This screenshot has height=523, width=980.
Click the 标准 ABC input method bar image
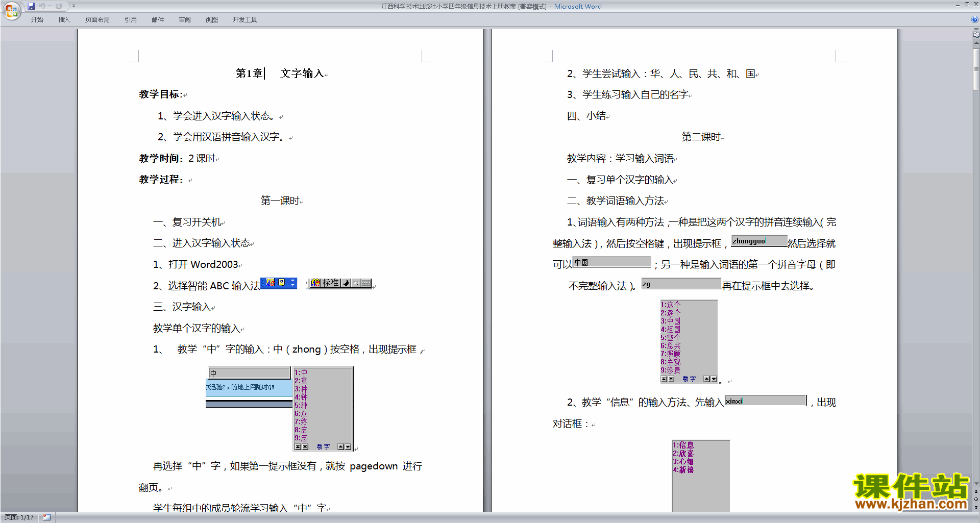[x=341, y=283]
